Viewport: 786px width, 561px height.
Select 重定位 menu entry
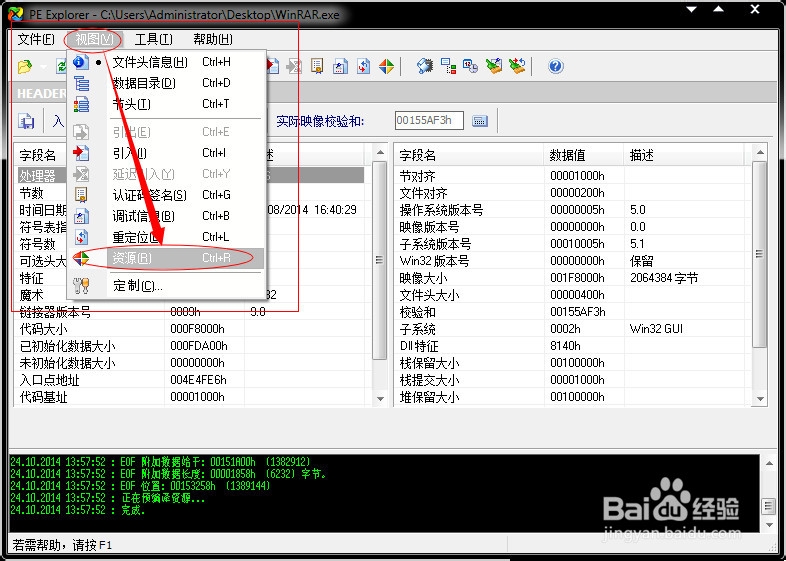coord(165,237)
